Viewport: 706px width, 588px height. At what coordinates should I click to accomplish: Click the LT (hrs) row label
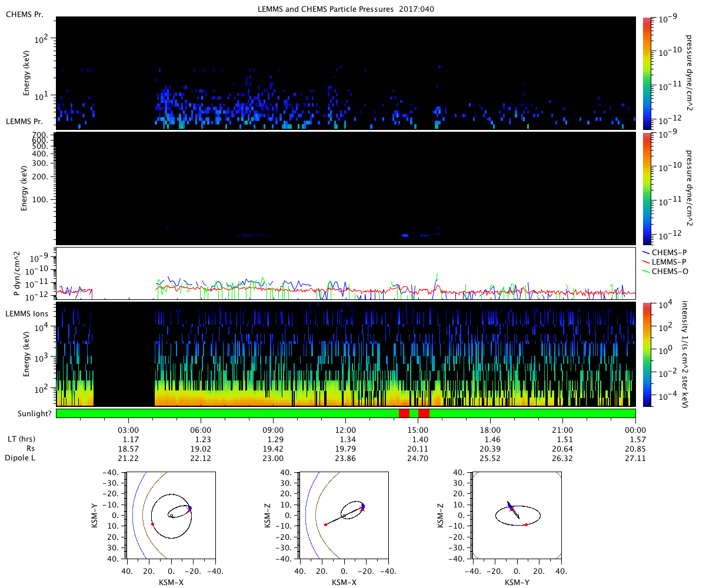(20, 439)
